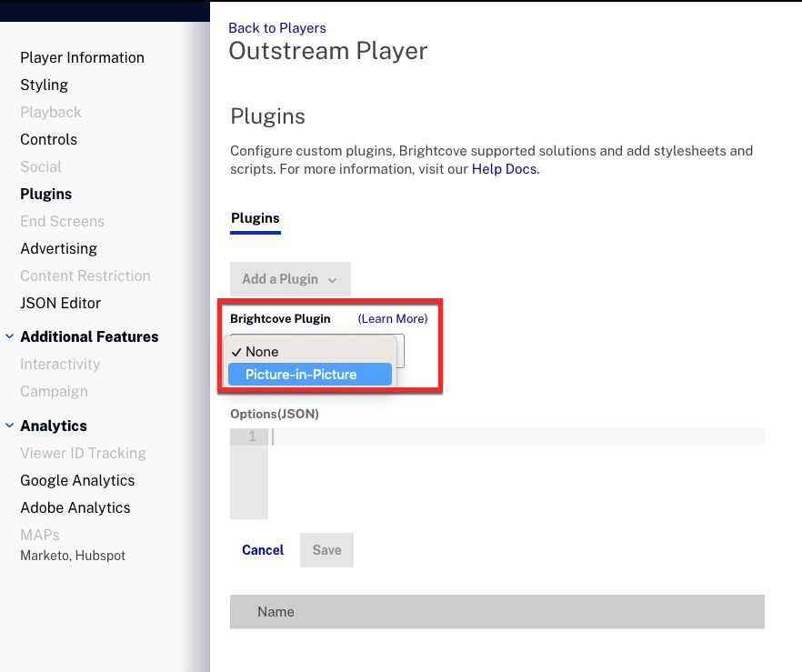Image resolution: width=802 pixels, height=672 pixels.
Task: Click the Learn More link
Action: point(392,318)
